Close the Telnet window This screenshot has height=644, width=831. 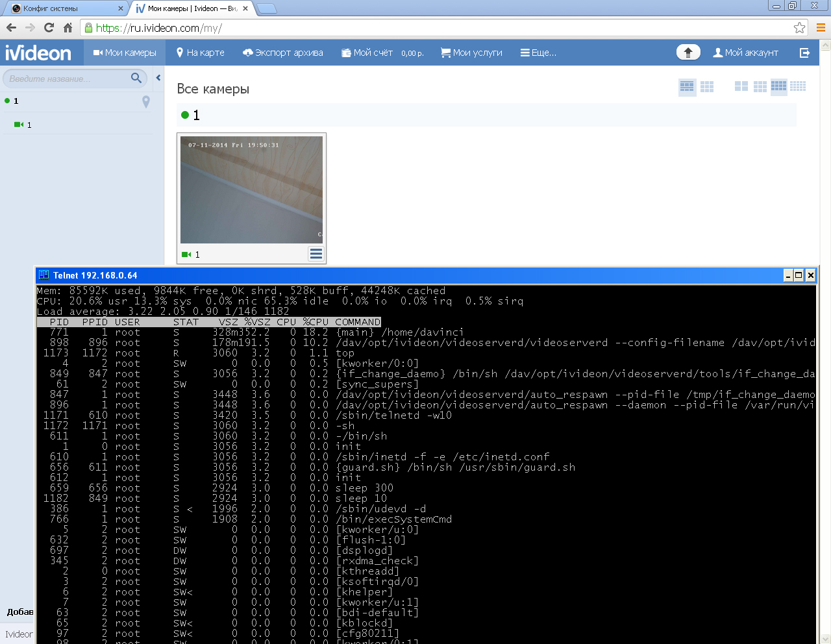[x=810, y=275]
